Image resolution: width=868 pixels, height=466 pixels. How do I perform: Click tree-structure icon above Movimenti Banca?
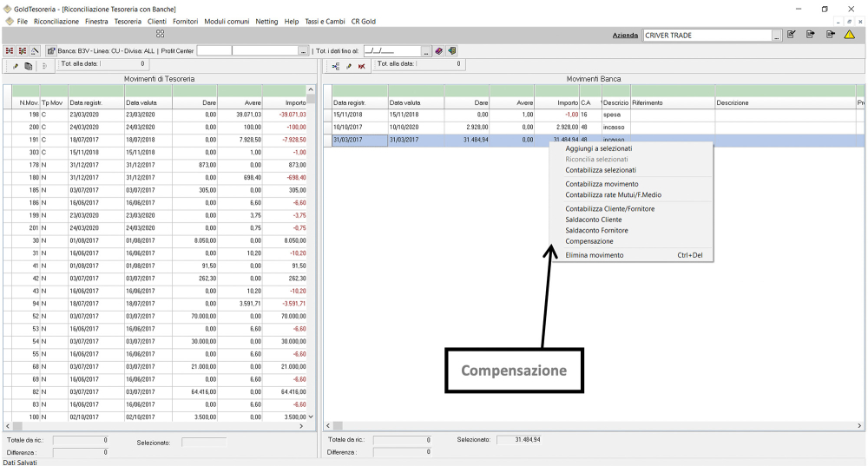tap(336, 66)
